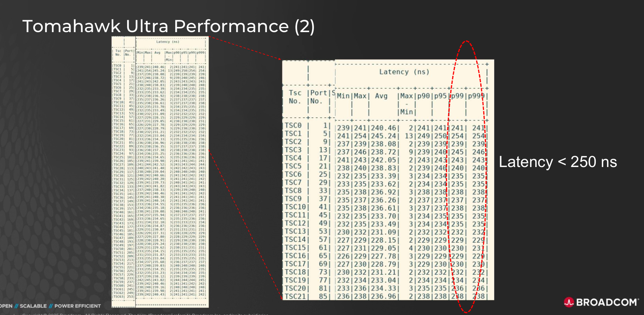Click average value 238.83 in enlarged table
Viewport: 644px width, 315px height.
tap(383, 168)
